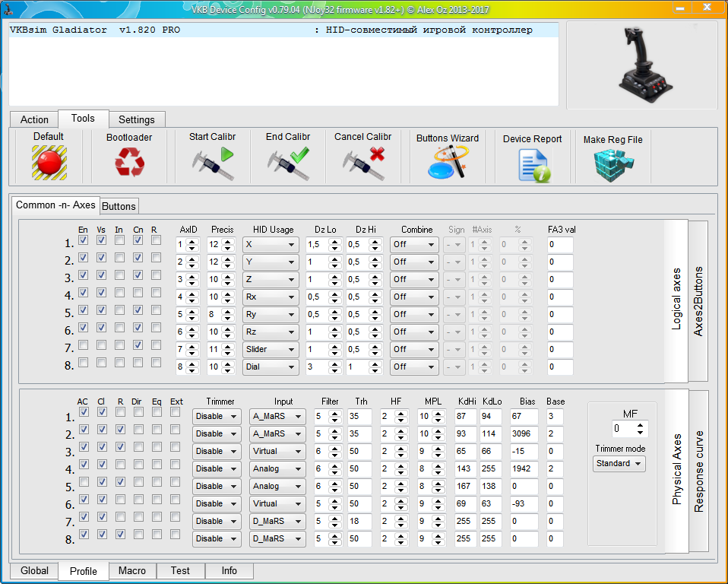Switch to the Action tab

(34, 119)
